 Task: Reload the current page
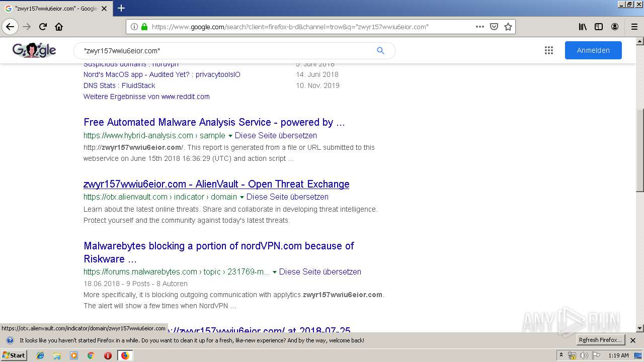point(43,27)
